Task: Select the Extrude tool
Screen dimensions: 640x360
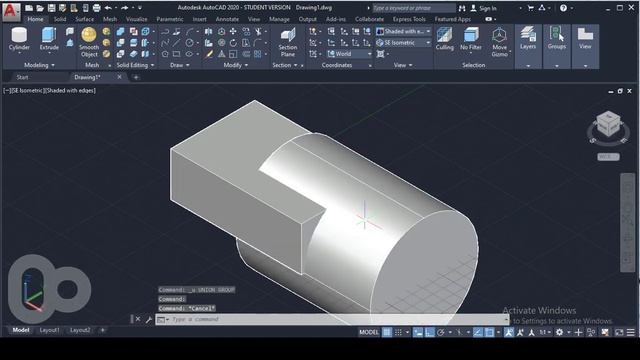Action: (49, 39)
